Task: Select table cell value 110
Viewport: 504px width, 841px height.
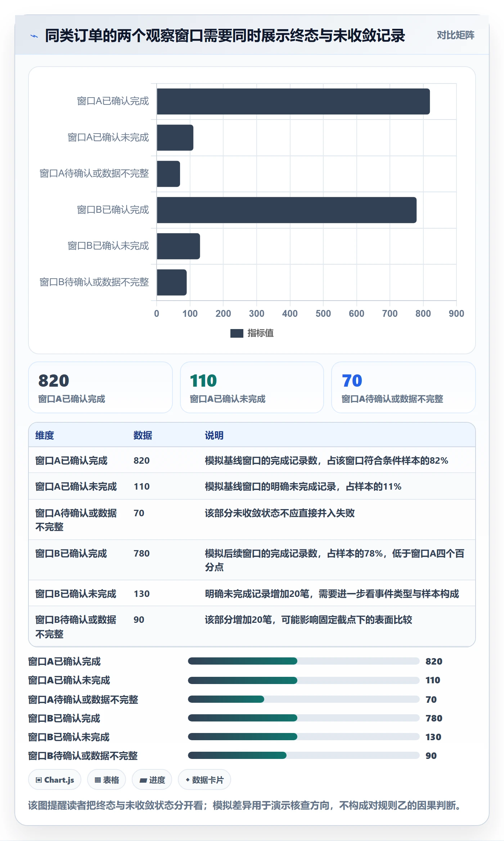Action: 141,487
